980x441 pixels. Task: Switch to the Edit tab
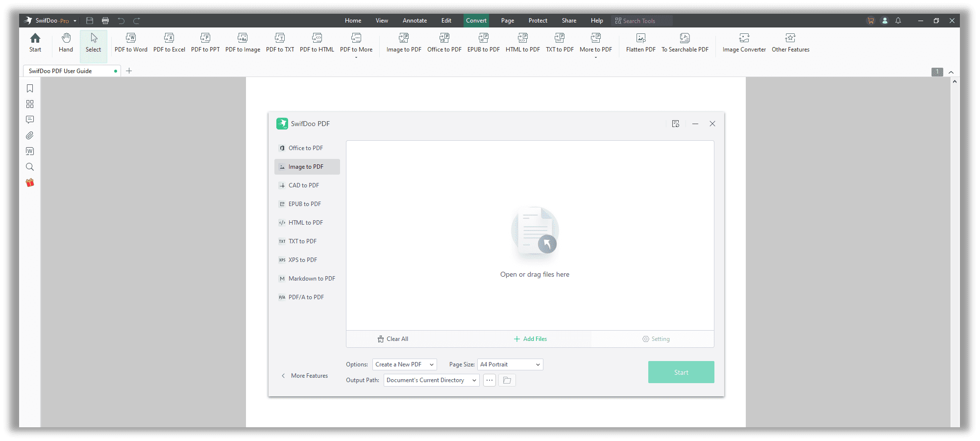[x=446, y=21]
